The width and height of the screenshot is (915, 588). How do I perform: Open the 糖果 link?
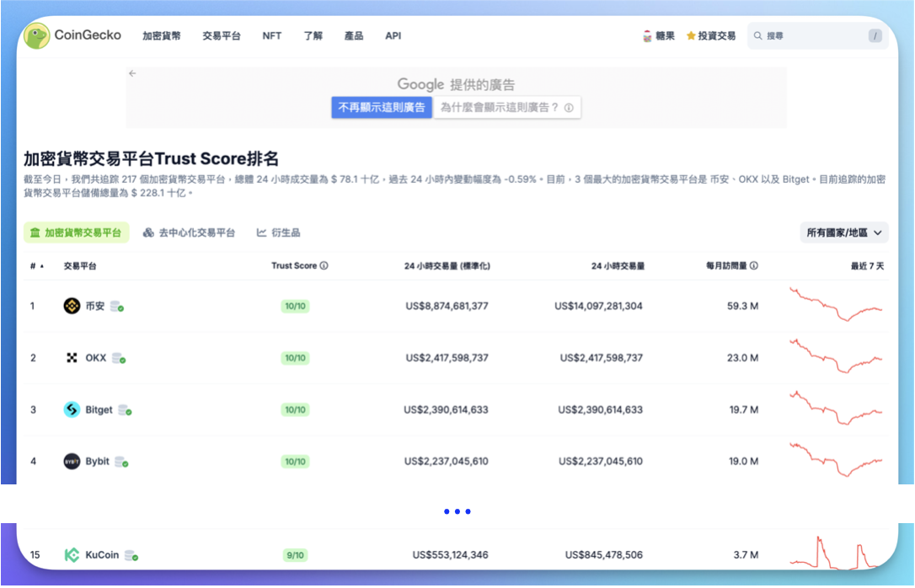click(659, 35)
